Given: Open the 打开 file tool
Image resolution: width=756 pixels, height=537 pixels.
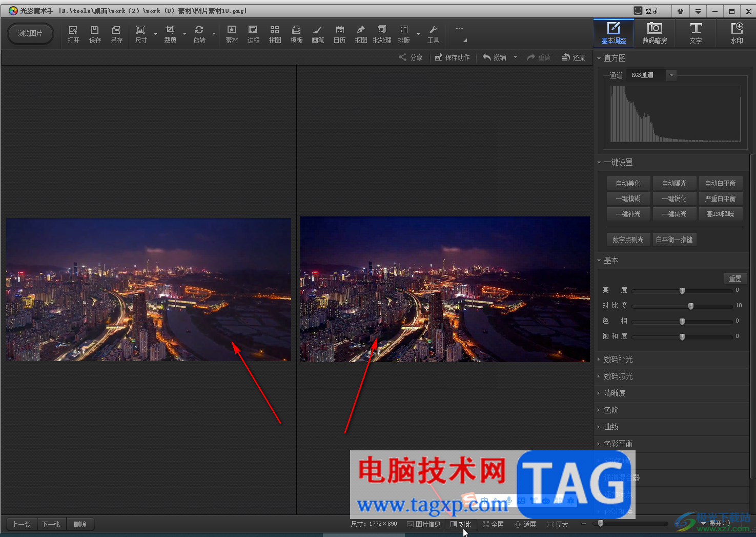Looking at the screenshot, I should coord(73,34).
